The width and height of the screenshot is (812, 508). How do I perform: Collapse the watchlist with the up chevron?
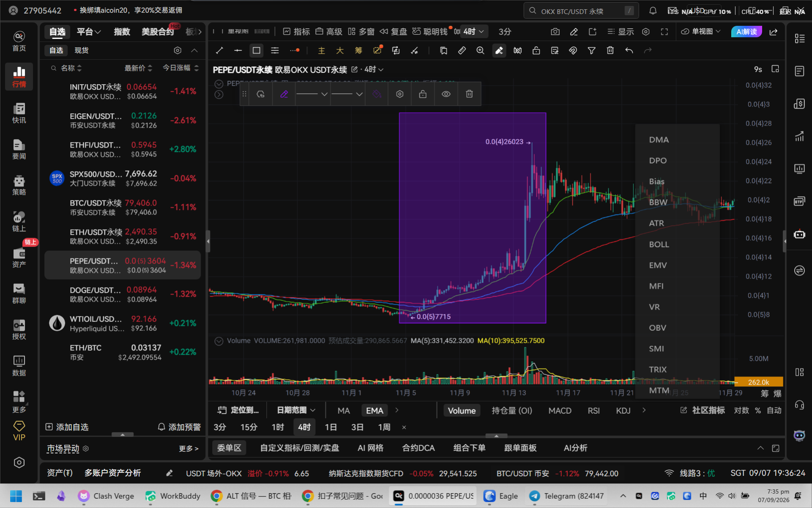[194, 50]
